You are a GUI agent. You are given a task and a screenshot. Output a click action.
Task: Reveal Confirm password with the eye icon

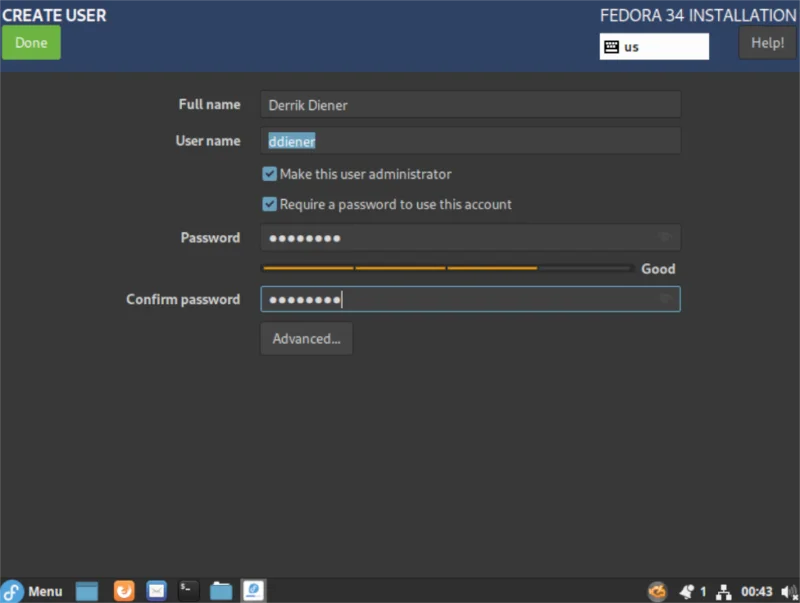(664, 298)
